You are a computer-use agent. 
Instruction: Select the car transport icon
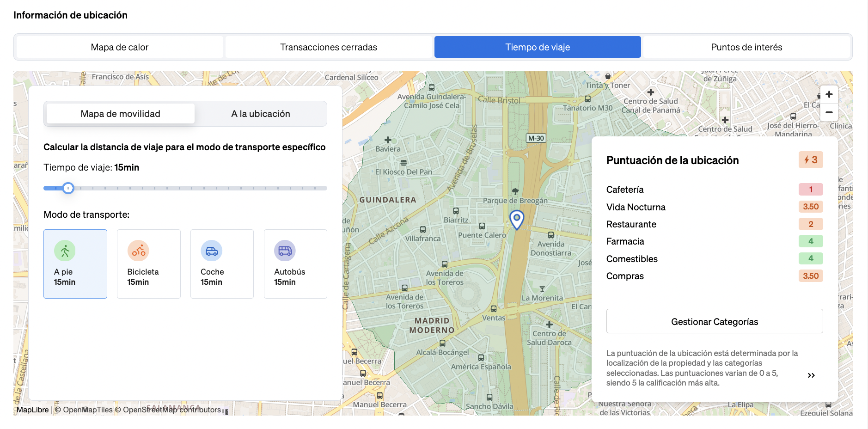(x=212, y=251)
